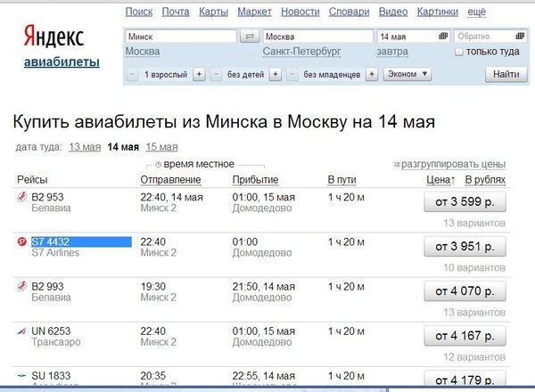Decrease number of adults

point(132,74)
